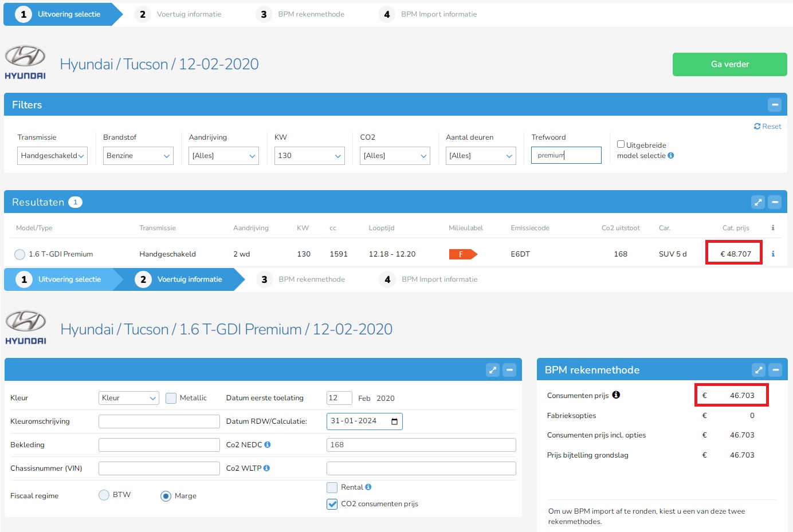Open lower step 1 Uitvoering selectie
The height and width of the screenshot is (532, 793).
pyautogui.click(x=62, y=279)
